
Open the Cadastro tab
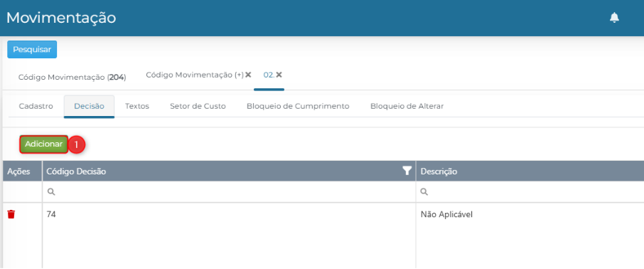pyautogui.click(x=36, y=106)
